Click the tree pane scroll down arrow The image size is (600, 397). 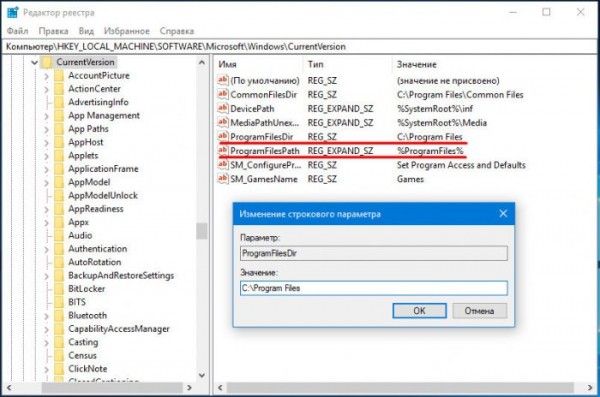[x=202, y=375]
